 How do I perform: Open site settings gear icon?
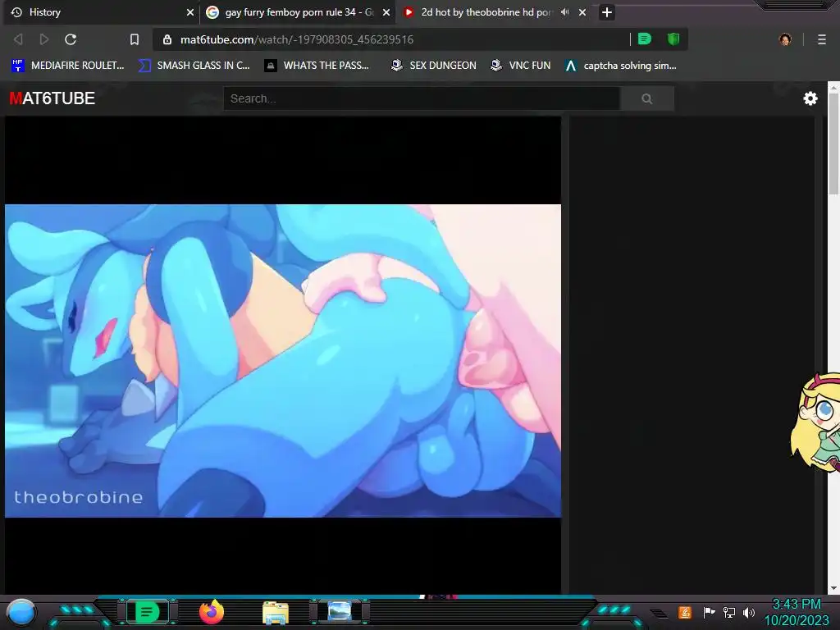pos(810,98)
